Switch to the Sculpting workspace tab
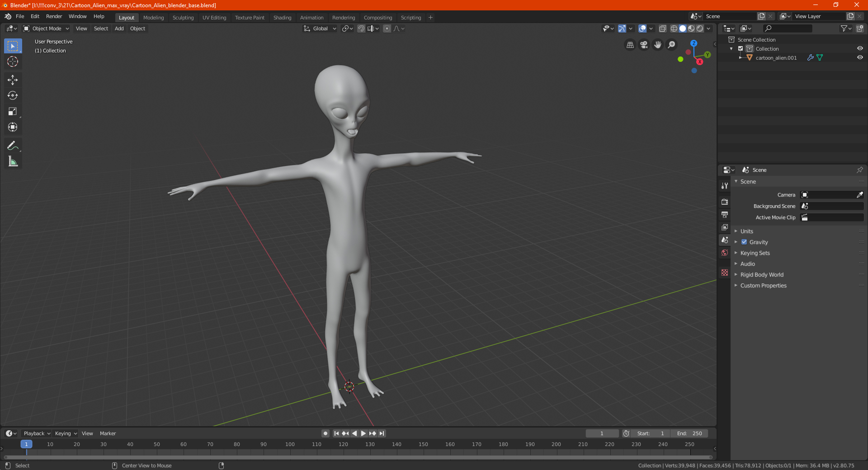 click(183, 18)
